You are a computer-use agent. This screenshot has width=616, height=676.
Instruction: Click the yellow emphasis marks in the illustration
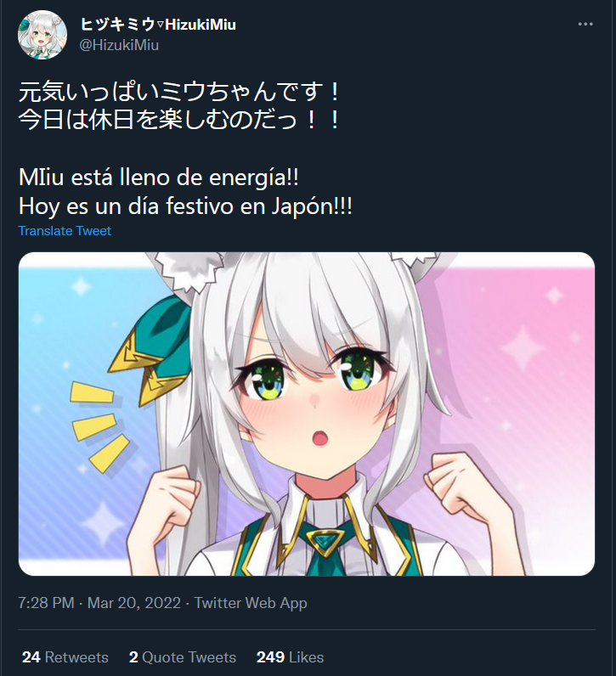(x=99, y=425)
